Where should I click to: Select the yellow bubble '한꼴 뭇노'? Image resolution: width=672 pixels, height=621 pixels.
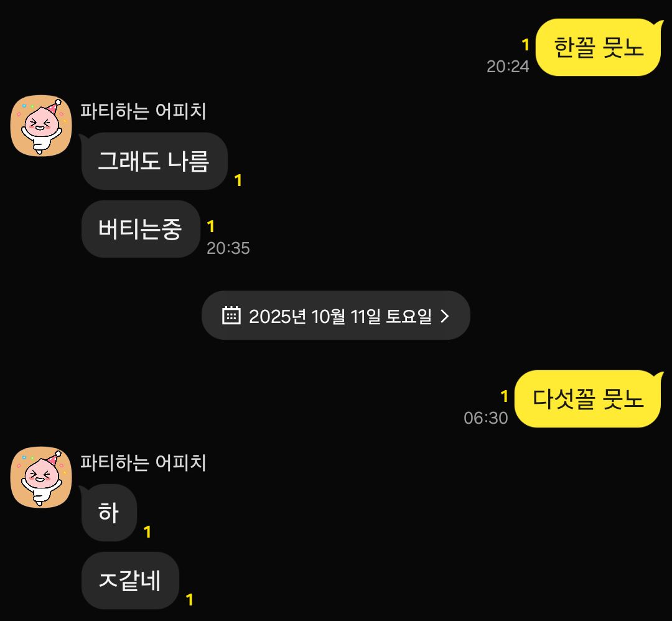coord(599,47)
